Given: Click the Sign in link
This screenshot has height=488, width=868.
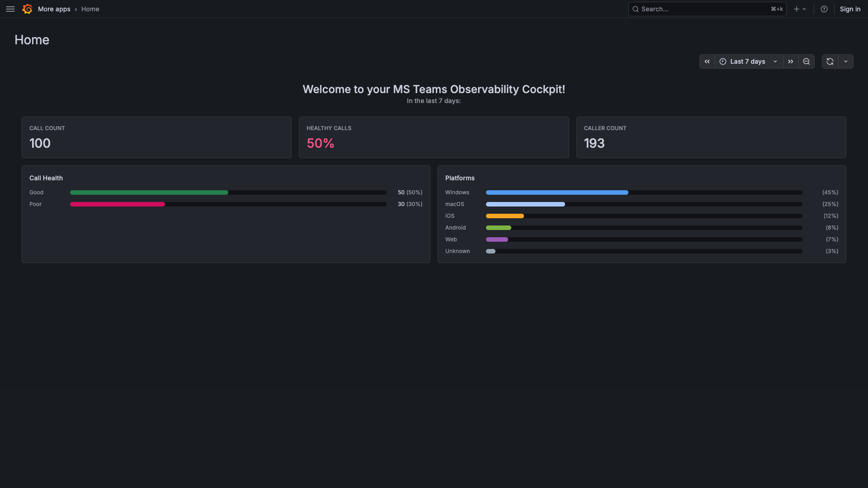Looking at the screenshot, I should pos(850,9).
